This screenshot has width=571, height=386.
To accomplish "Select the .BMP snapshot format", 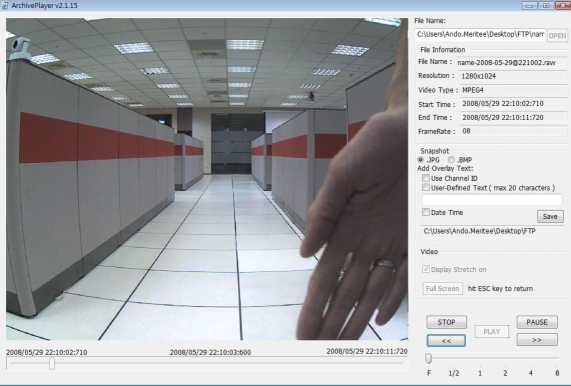I will point(451,159).
